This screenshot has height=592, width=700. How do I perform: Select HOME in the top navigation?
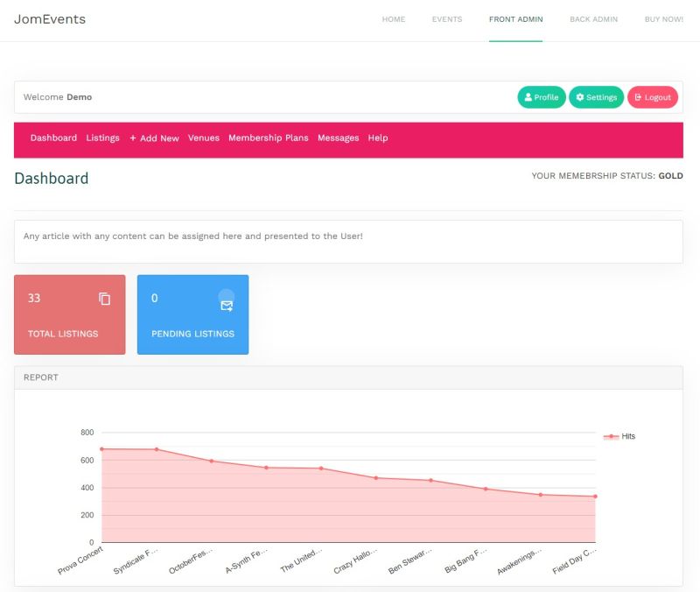click(393, 18)
